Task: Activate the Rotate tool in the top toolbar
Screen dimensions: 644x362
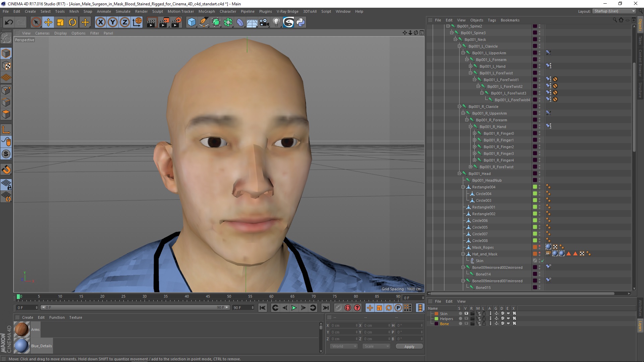Action: 72,22
